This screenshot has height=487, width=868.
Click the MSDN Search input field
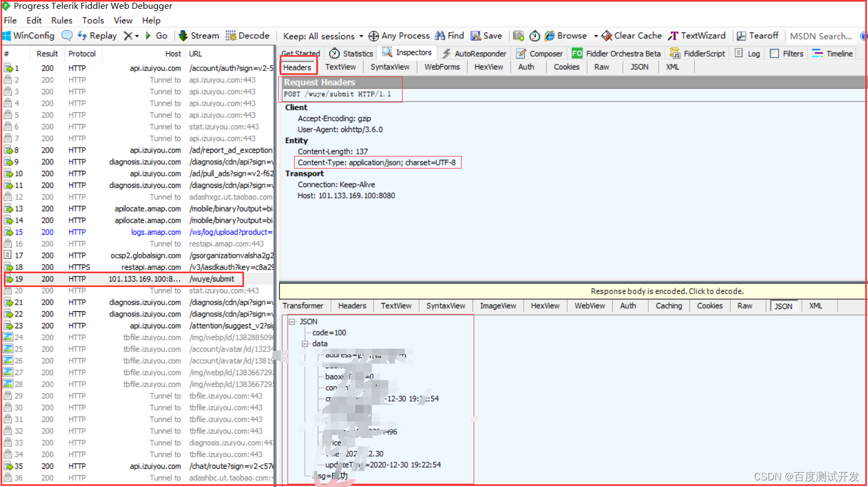[x=821, y=36]
